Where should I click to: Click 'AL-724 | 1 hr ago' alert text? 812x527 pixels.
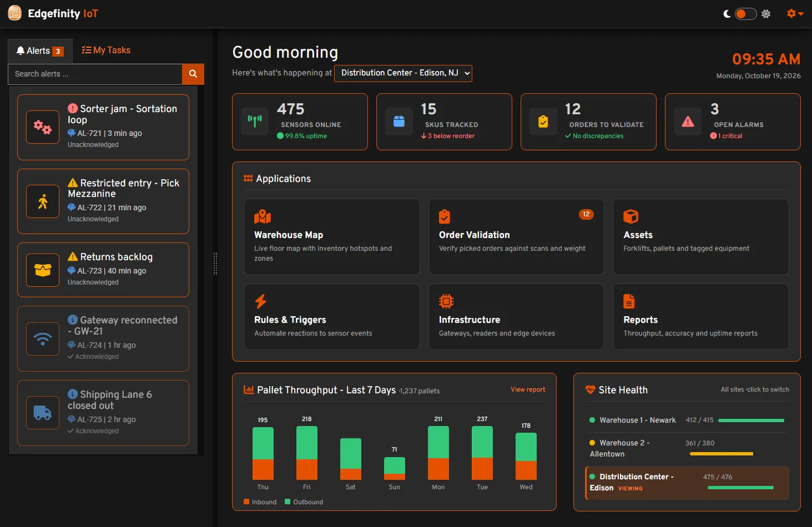pyautogui.click(x=106, y=345)
